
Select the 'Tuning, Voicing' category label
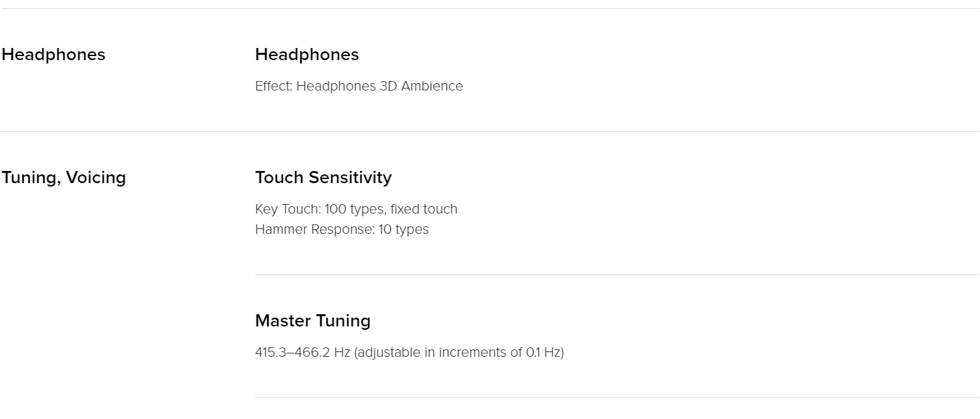64,178
